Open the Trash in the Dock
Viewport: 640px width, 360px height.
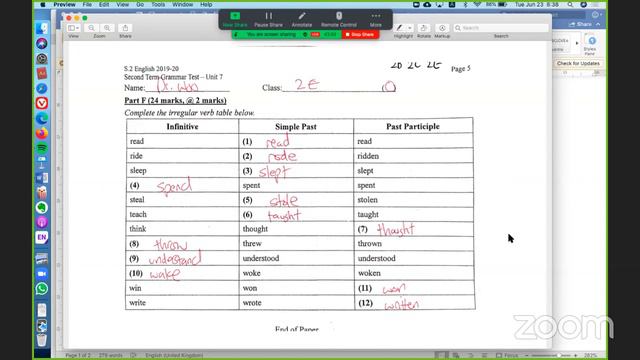[x=42, y=340]
